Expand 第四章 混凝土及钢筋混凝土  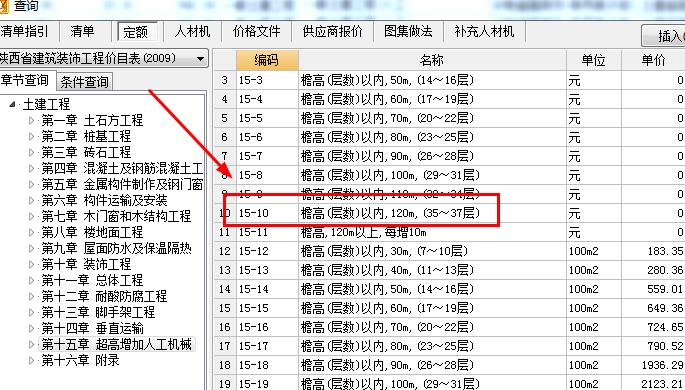[x=31, y=168]
